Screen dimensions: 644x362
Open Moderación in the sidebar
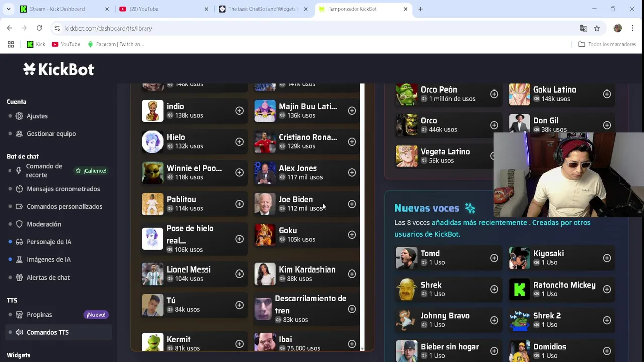pyautogui.click(x=44, y=224)
